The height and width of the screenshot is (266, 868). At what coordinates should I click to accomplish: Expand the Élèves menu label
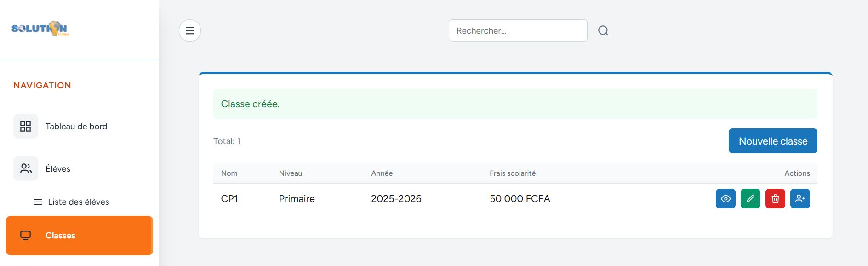click(x=58, y=169)
